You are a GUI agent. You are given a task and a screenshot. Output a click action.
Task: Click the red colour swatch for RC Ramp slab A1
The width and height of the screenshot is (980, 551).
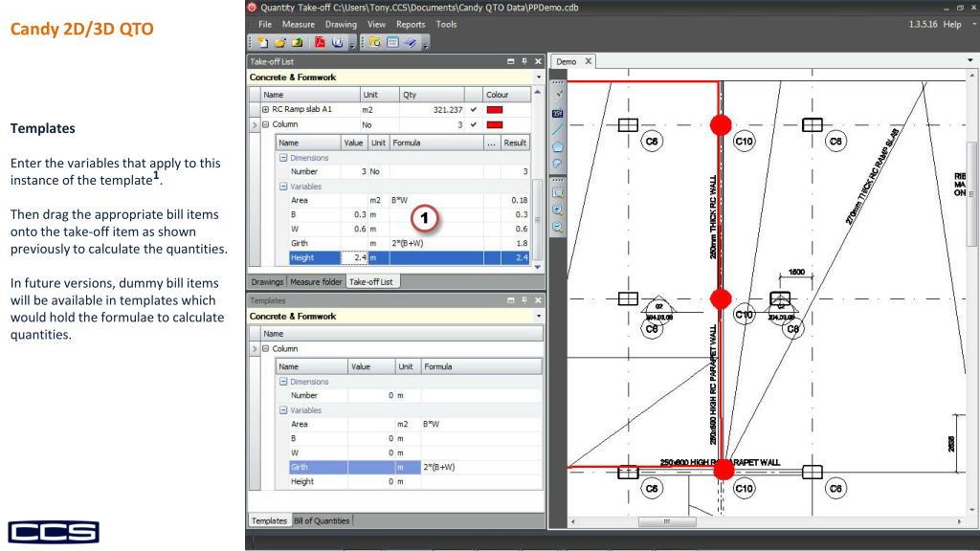pyautogui.click(x=495, y=109)
